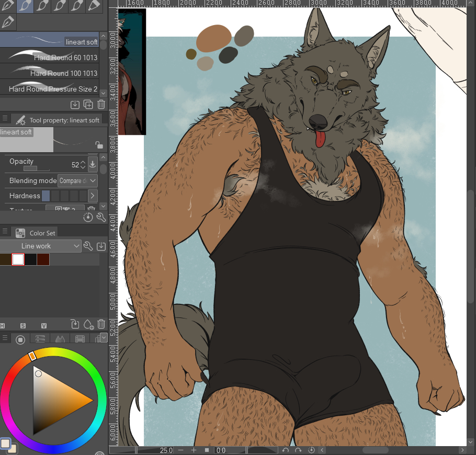Pick the dark red swatch in Color Set
The image size is (476, 455).
tap(43, 259)
